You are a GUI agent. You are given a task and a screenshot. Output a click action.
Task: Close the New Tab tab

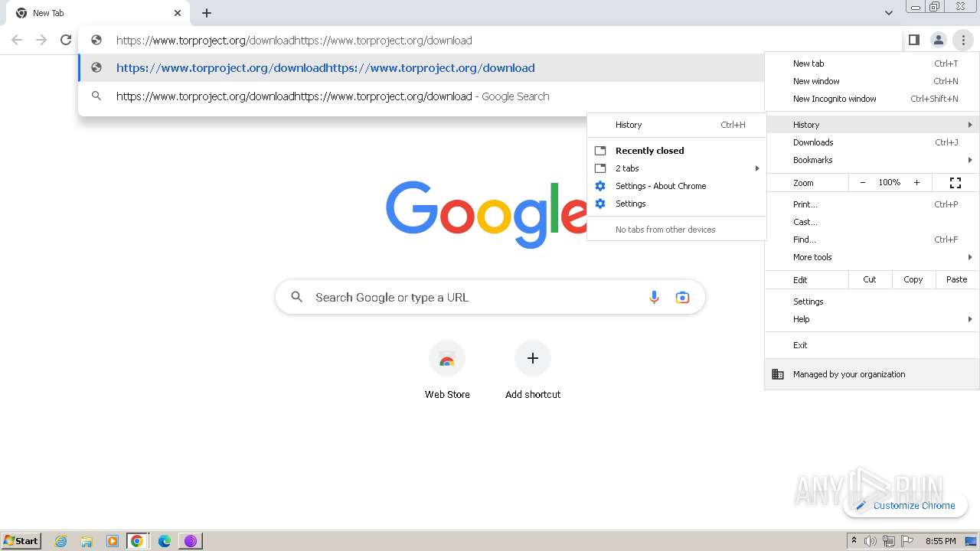click(x=178, y=13)
